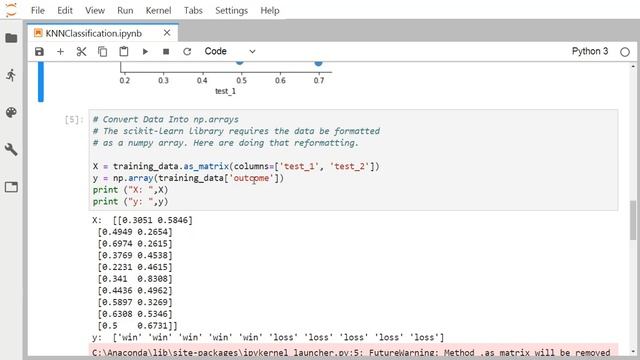The image size is (640, 360).
Task: Open the Tabs menu
Action: point(193,10)
